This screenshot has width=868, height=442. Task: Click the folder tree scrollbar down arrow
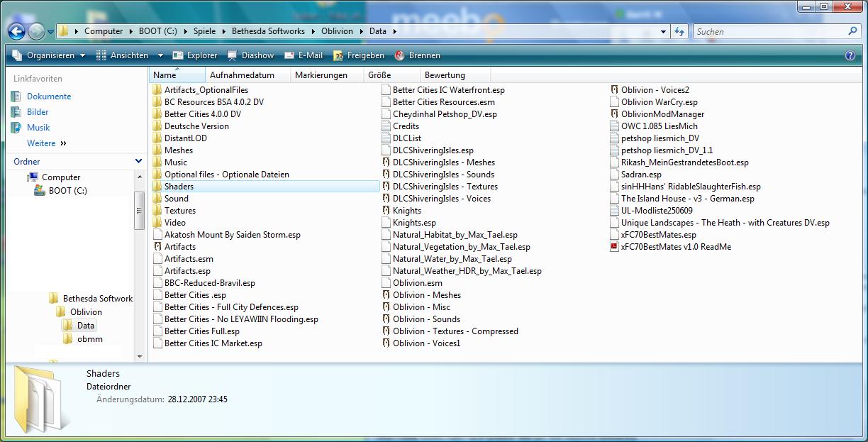click(140, 356)
